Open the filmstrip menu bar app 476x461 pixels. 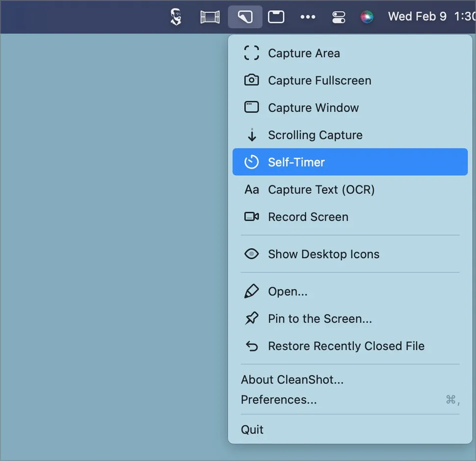click(x=210, y=17)
